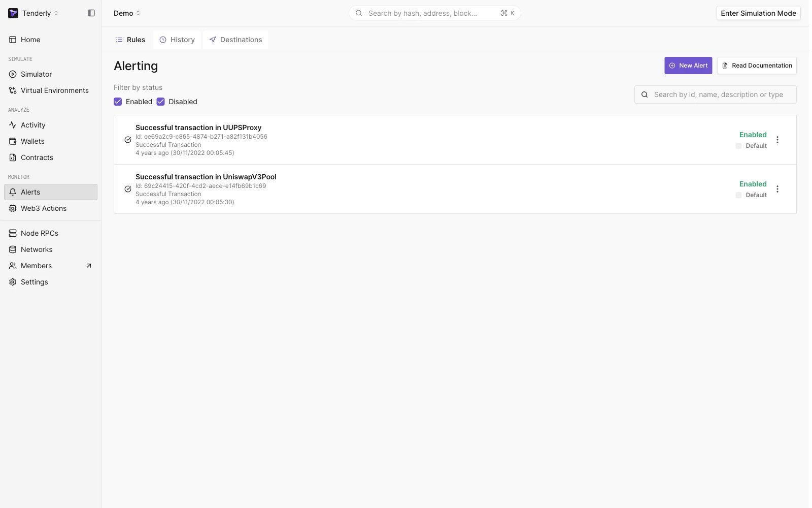
Task: Open the UniswapV3Pool alert title
Action: 206,177
